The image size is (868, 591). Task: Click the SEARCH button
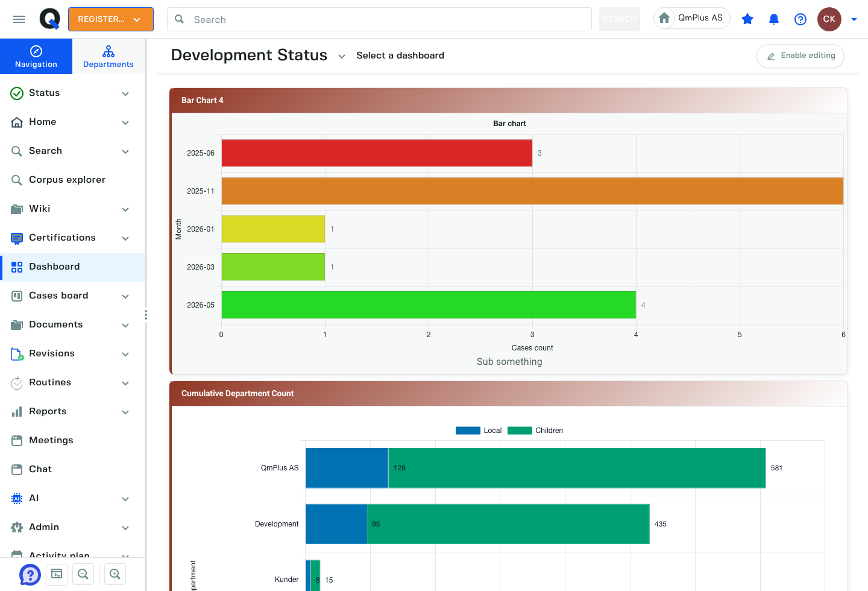[620, 19]
